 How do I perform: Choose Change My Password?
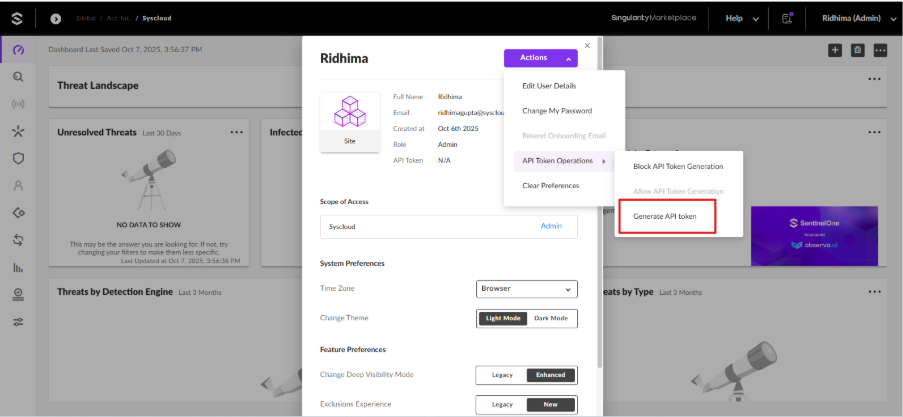[557, 111]
